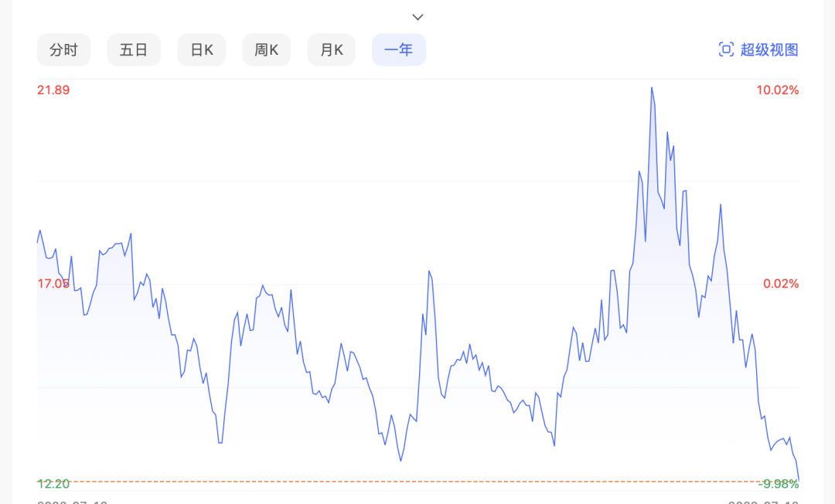835x504 pixels.
Task: Click the highest peak of the price line
Action: pyautogui.click(x=651, y=88)
